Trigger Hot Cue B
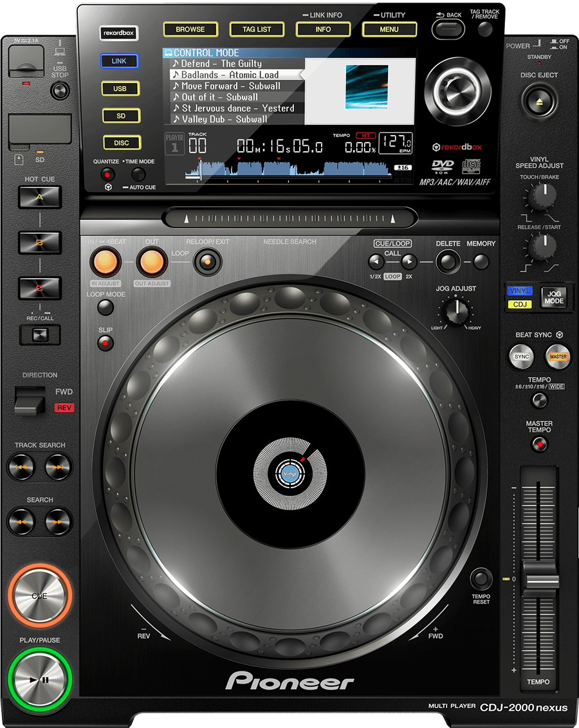Viewport: 579px width, 728px height. click(x=40, y=242)
